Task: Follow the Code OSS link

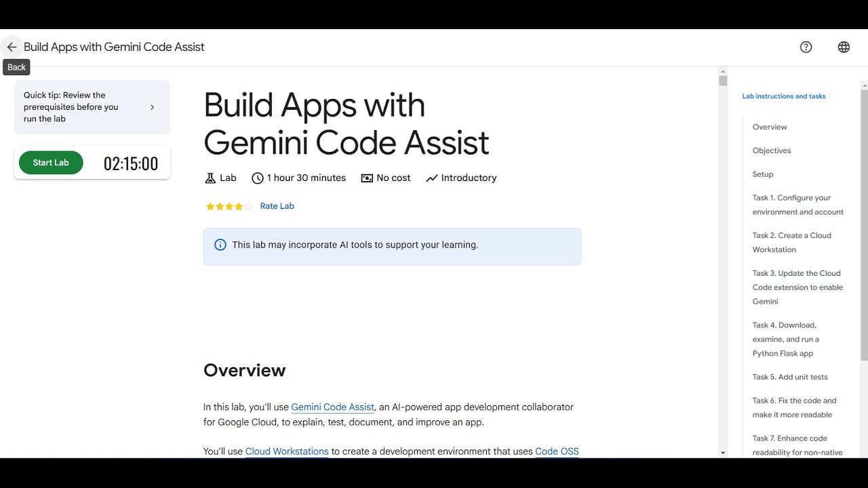Action: (557, 451)
